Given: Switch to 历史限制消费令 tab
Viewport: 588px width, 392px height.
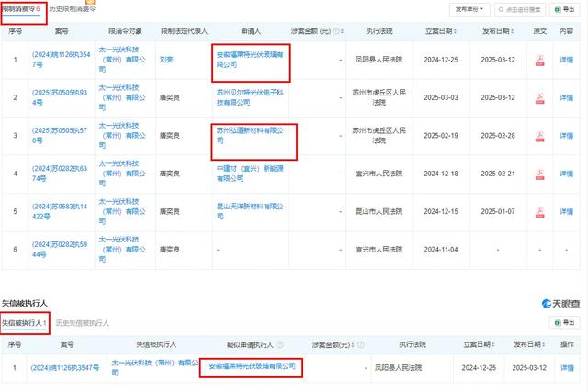Looking at the screenshot, I should pyautogui.click(x=73, y=9).
